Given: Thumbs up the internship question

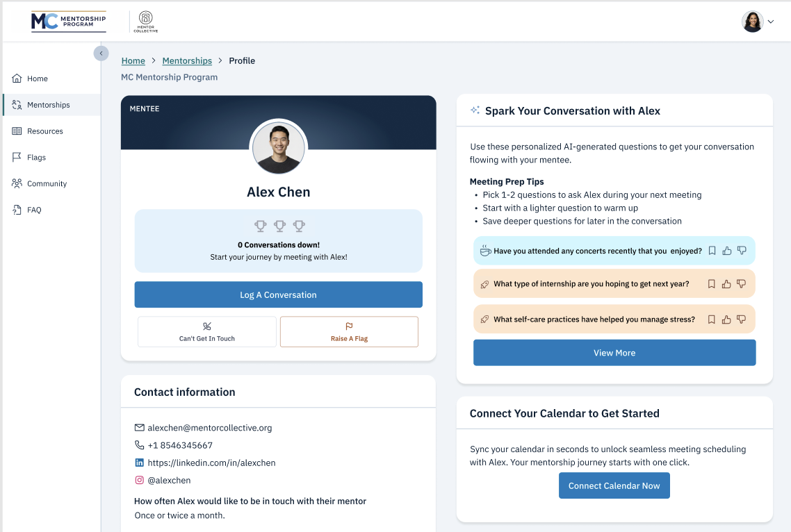Looking at the screenshot, I should click(727, 284).
